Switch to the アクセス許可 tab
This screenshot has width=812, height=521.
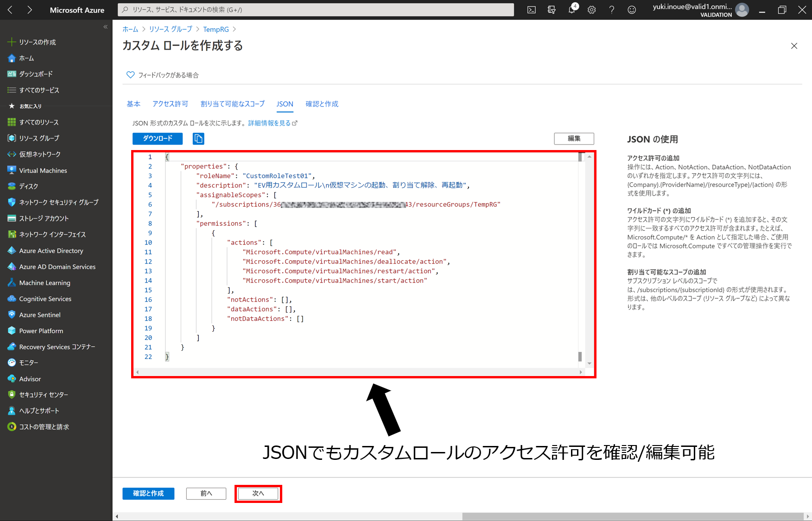[x=170, y=104]
